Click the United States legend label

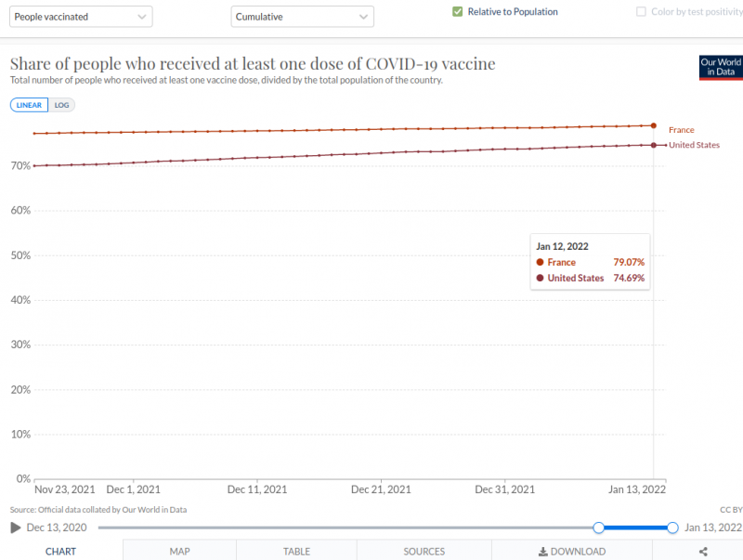(694, 145)
